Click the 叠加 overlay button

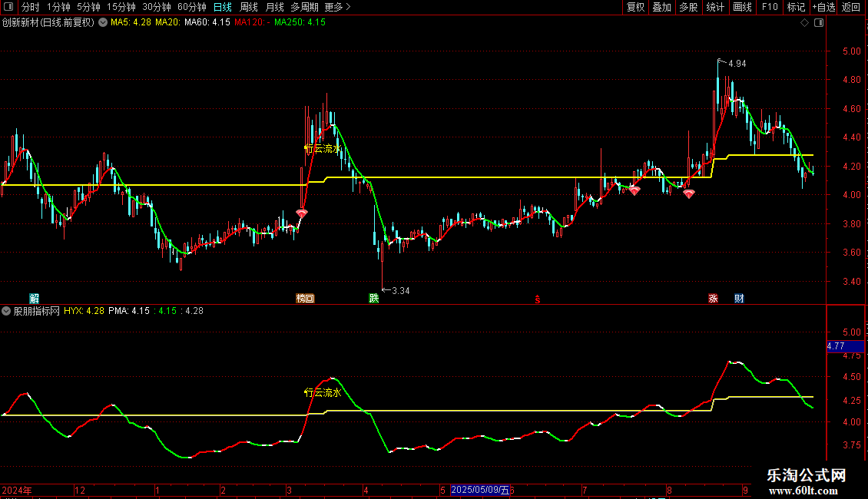(x=661, y=7)
